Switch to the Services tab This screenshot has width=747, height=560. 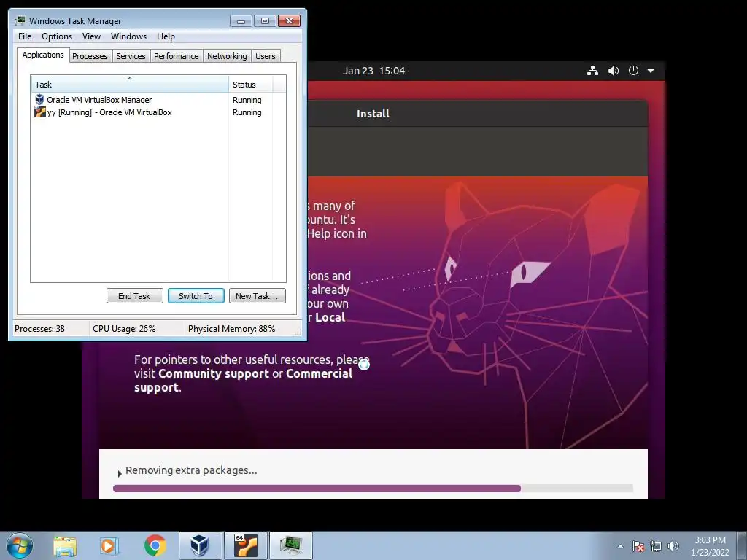pos(131,56)
